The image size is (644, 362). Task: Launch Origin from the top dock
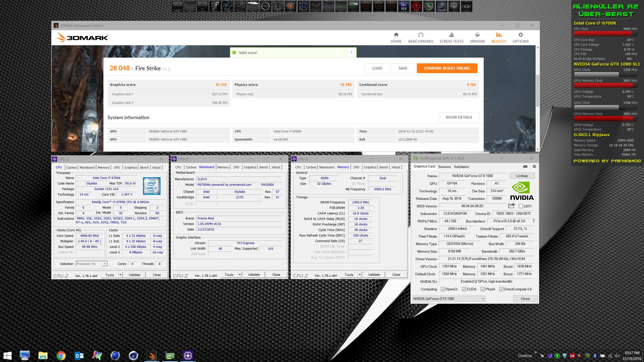[291, 6]
